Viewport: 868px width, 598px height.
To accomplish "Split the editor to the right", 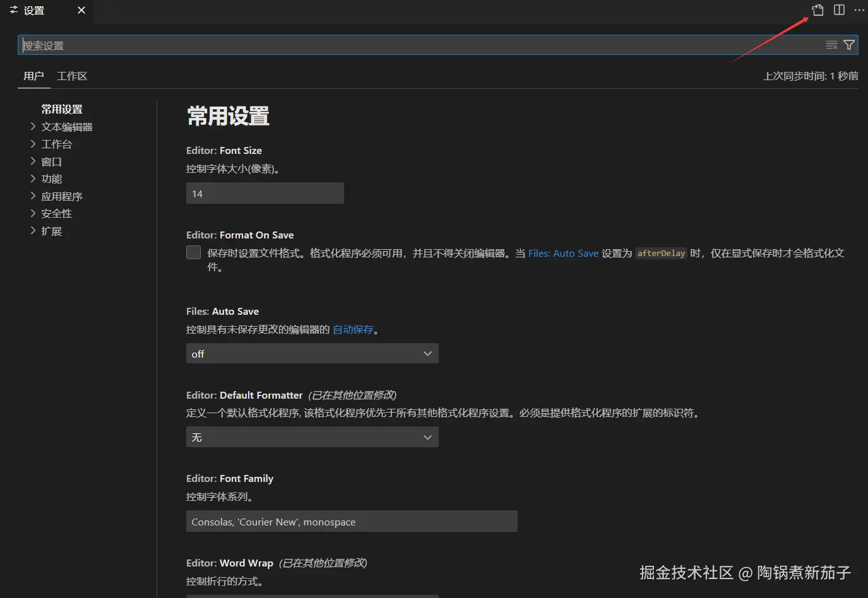I will pyautogui.click(x=839, y=10).
